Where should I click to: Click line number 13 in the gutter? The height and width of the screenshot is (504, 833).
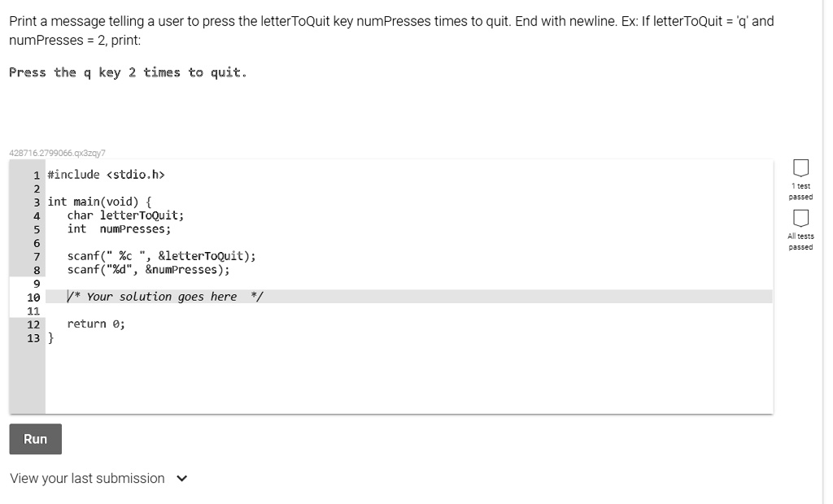(33, 338)
